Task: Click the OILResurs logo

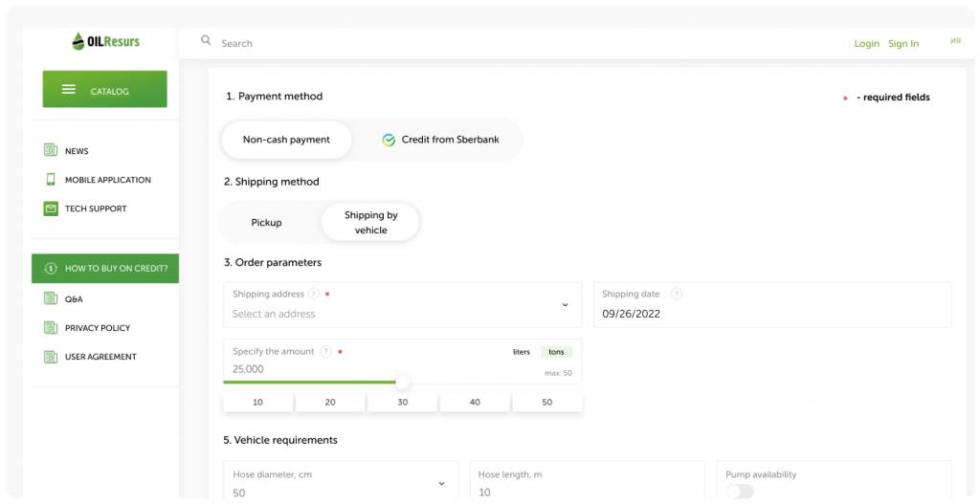Action: (105, 41)
